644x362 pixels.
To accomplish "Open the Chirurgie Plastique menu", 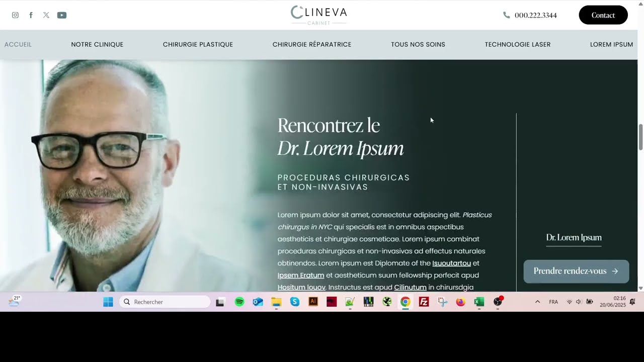I will (x=198, y=44).
